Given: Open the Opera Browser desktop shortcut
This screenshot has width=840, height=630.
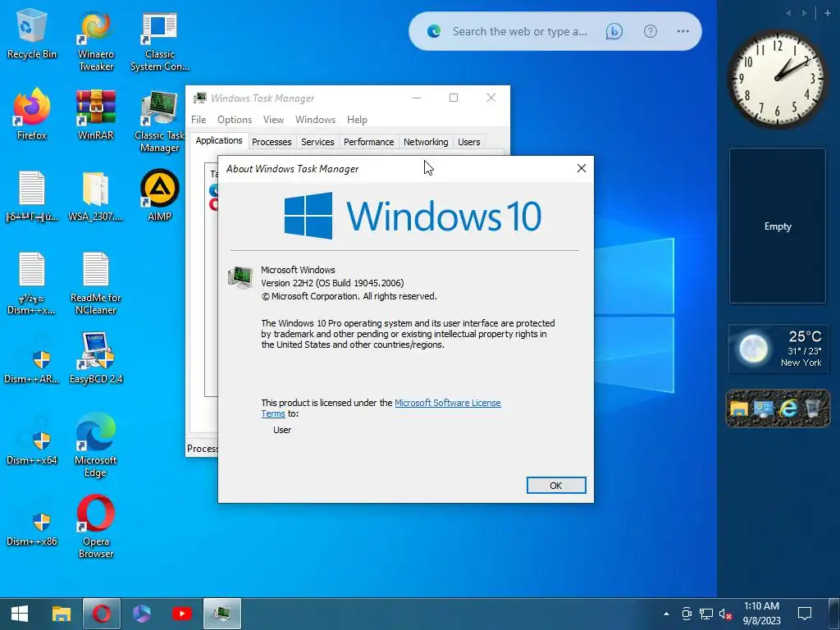Looking at the screenshot, I should click(96, 527).
